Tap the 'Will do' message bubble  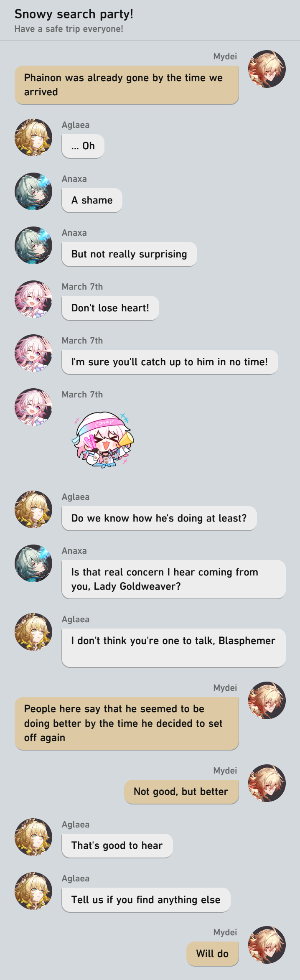pyautogui.click(x=212, y=954)
